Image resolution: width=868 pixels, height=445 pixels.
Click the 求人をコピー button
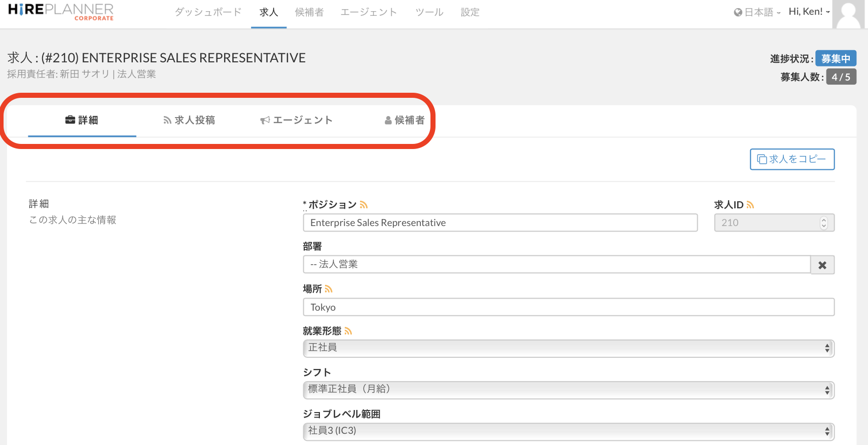click(792, 159)
